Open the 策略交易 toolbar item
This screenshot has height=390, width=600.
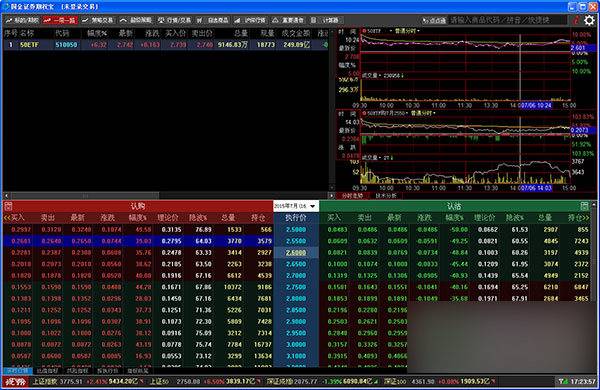98,20
